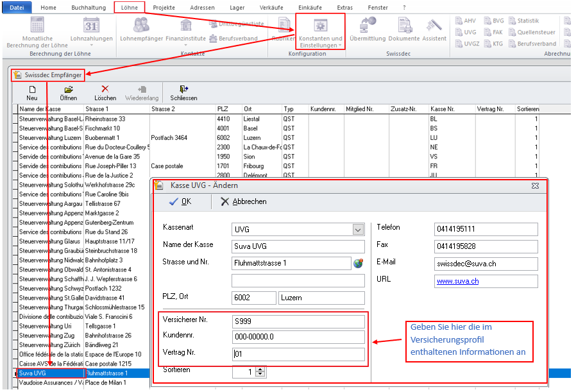Click the Neu toolbar icon
The height and width of the screenshot is (392, 585).
(x=32, y=90)
